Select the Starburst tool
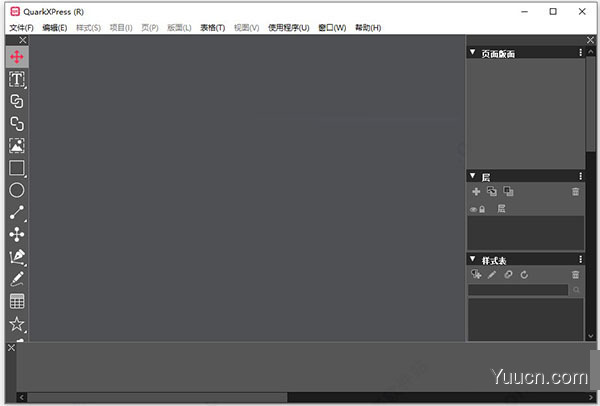The image size is (600, 406). pos(17,324)
